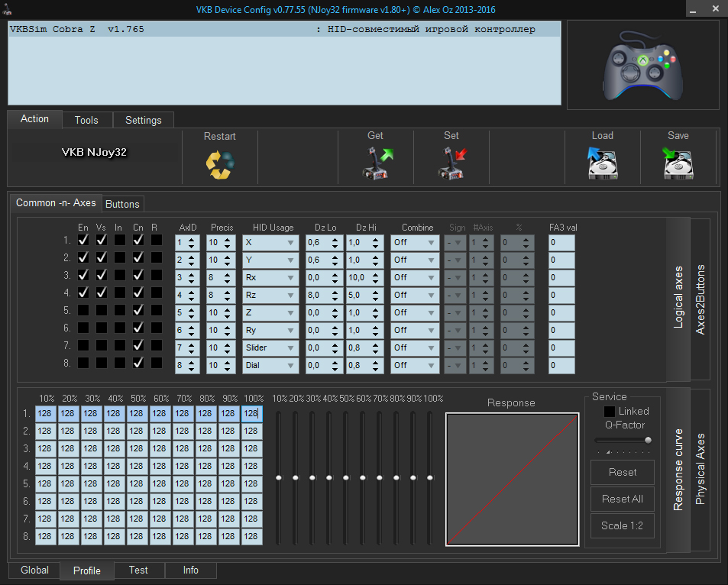Switch to the Tools tab
The width and height of the screenshot is (728, 585).
tap(87, 120)
